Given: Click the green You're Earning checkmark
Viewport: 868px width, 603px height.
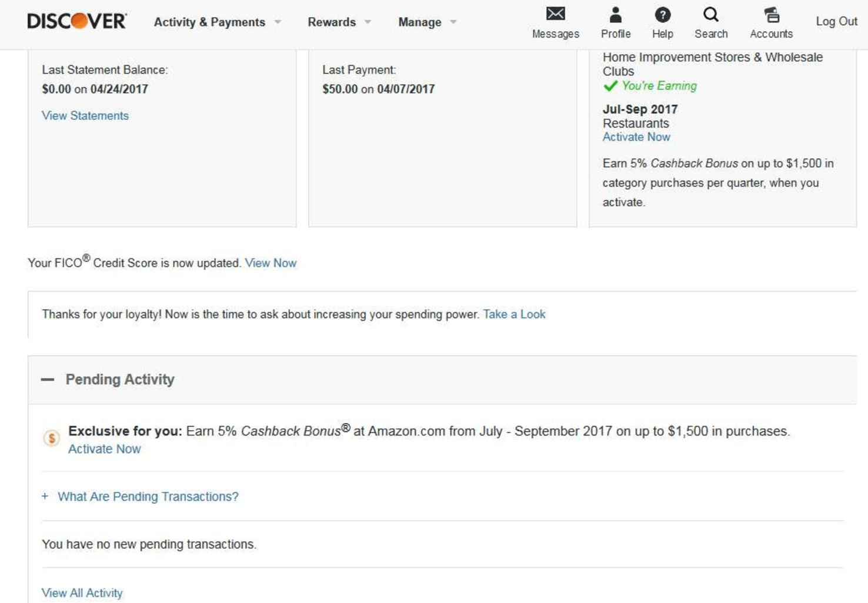Looking at the screenshot, I should coord(610,86).
